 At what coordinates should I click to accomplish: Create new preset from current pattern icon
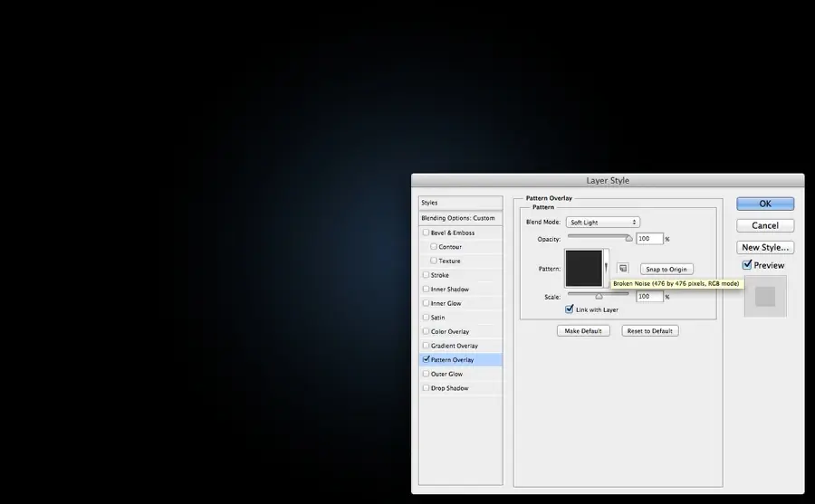[623, 269]
